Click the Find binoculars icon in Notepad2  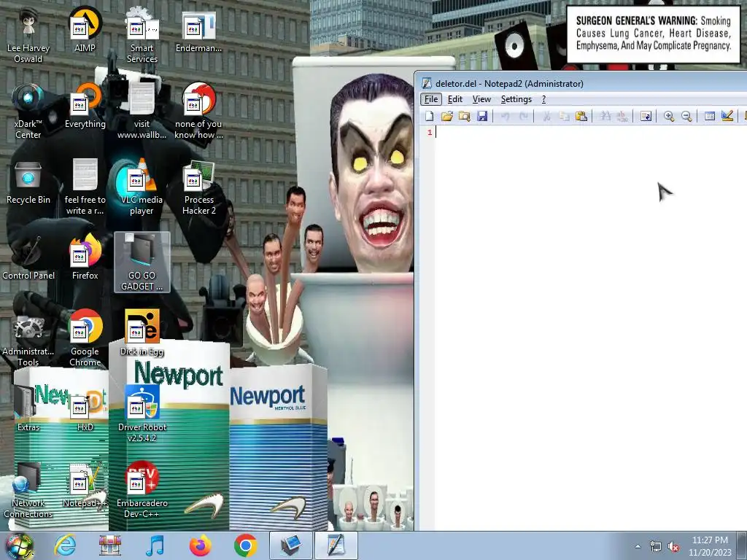pos(605,116)
